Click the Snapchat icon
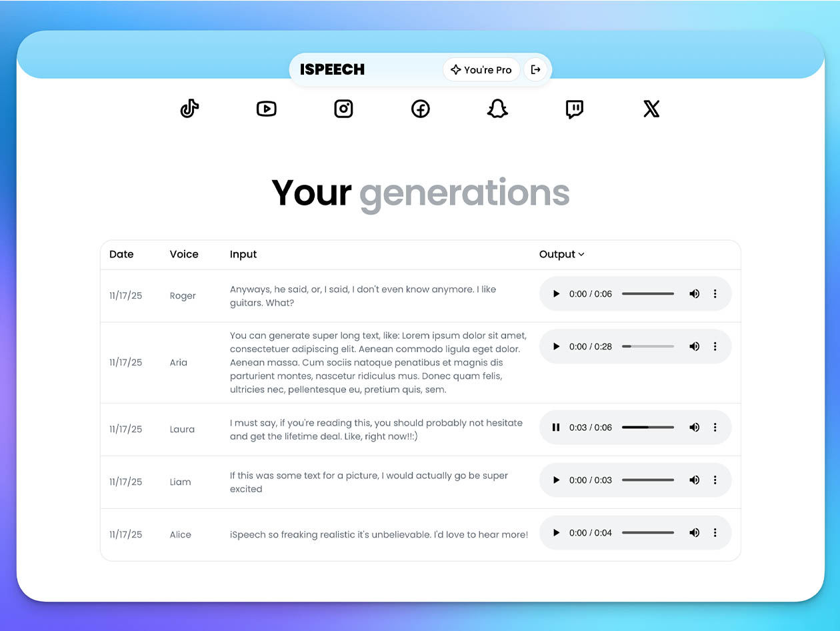The width and height of the screenshot is (840, 631). tap(497, 108)
